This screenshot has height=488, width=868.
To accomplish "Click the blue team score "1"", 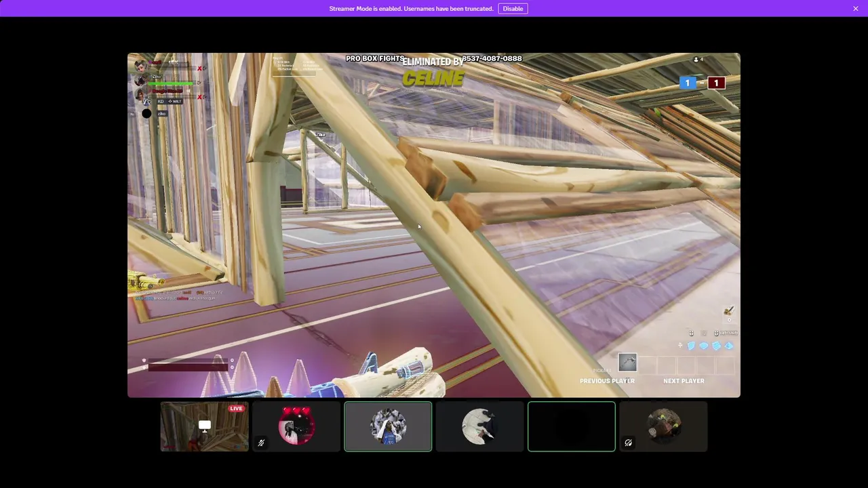I will tap(688, 83).
